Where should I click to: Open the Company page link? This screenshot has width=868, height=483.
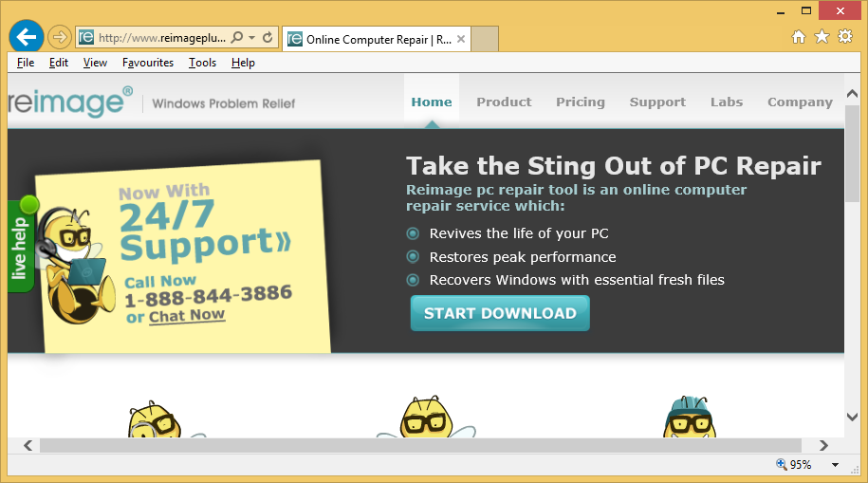click(x=800, y=102)
